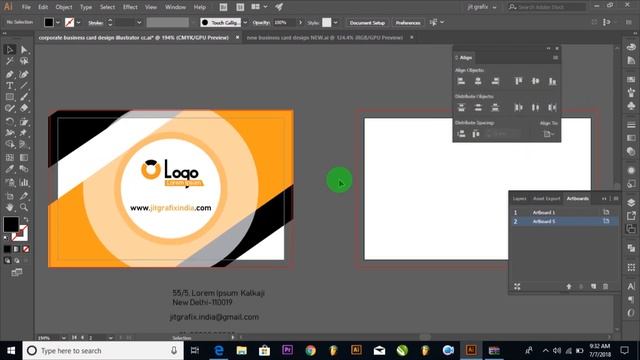
Task: Open brush definition dropdown
Action: (245, 22)
